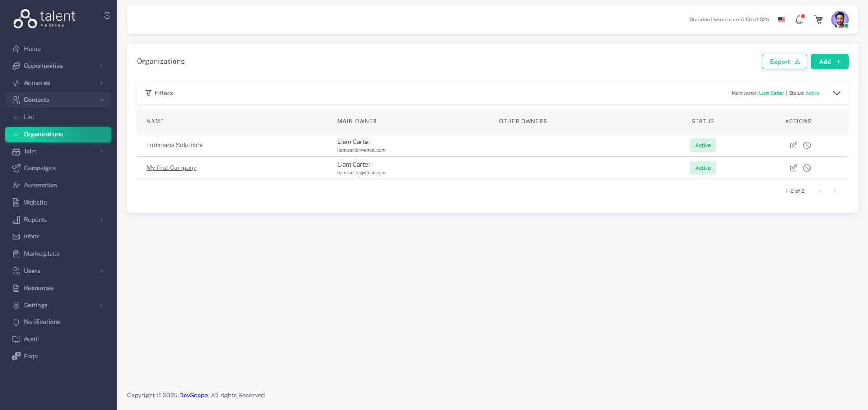Click edit icon for My first Company
This screenshot has width=868, height=410.
[x=793, y=168]
